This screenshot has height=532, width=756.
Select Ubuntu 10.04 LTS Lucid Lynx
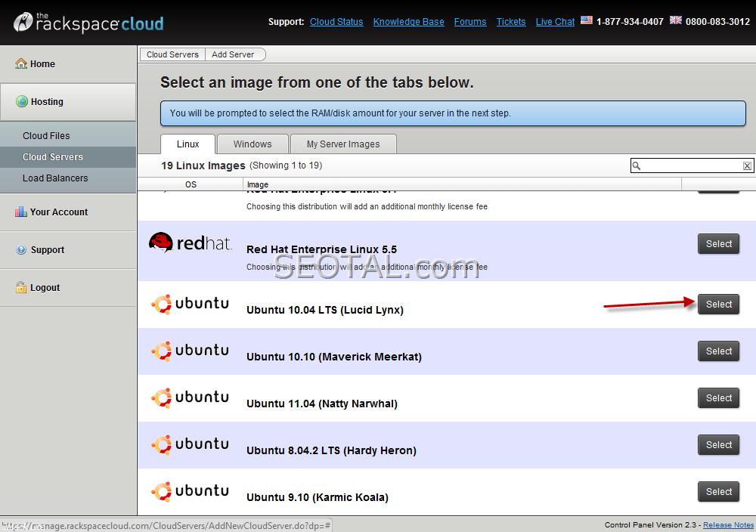pyautogui.click(x=718, y=304)
